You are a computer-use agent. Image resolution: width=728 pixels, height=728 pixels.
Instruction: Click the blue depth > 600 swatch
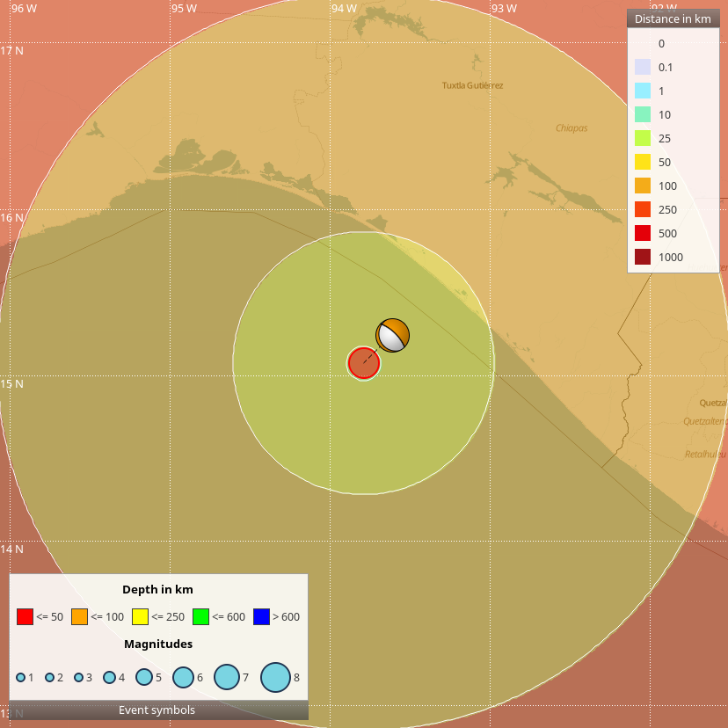point(261,617)
